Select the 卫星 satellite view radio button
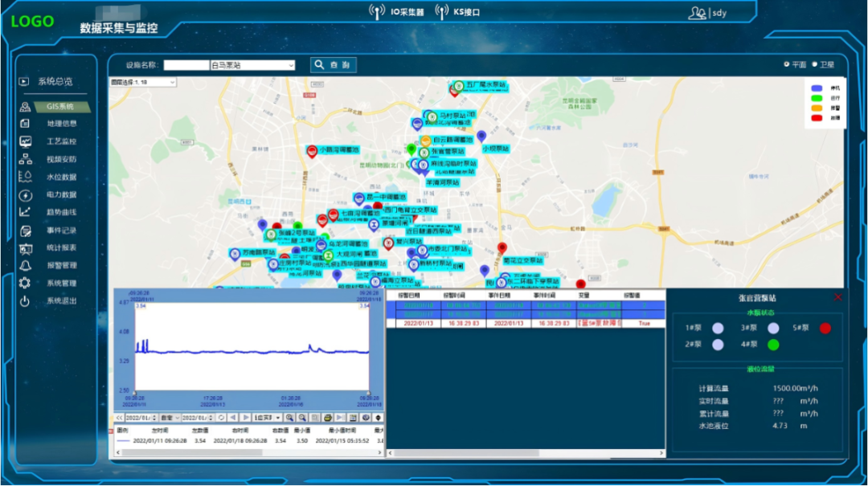 tap(814, 64)
